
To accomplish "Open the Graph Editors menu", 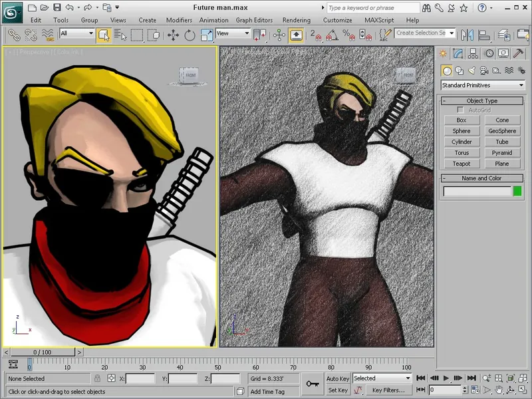I will (254, 20).
